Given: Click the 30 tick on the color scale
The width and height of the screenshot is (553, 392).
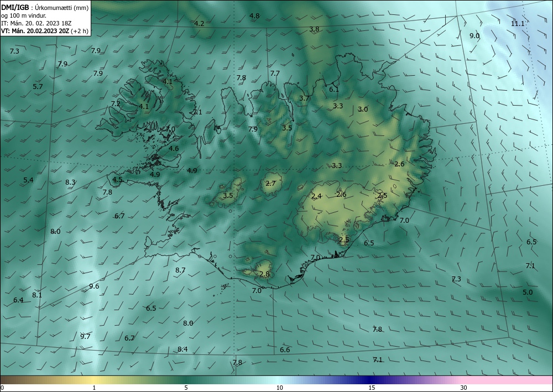Looking at the screenshot, I should [x=463, y=388].
